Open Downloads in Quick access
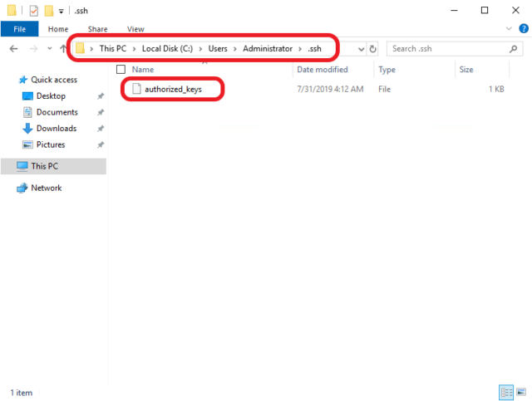This screenshot has height=401, width=532. pyautogui.click(x=57, y=129)
